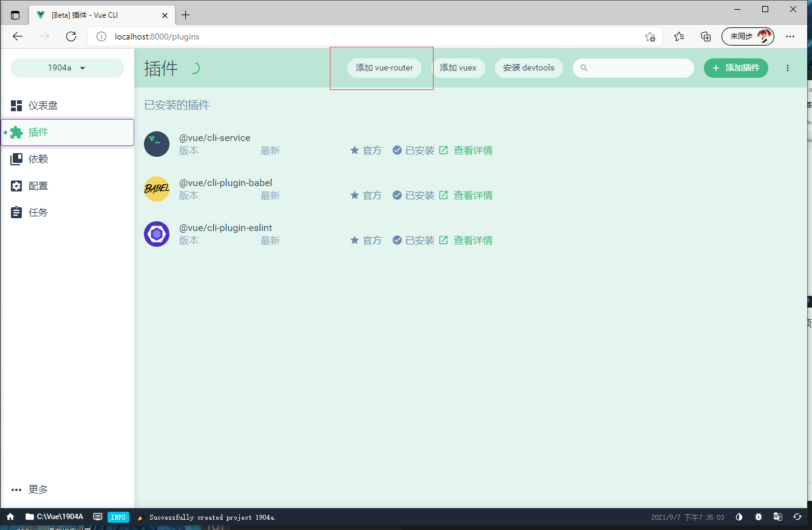Open the browser Favorites list
This screenshot has width=812, height=530.
(x=679, y=36)
